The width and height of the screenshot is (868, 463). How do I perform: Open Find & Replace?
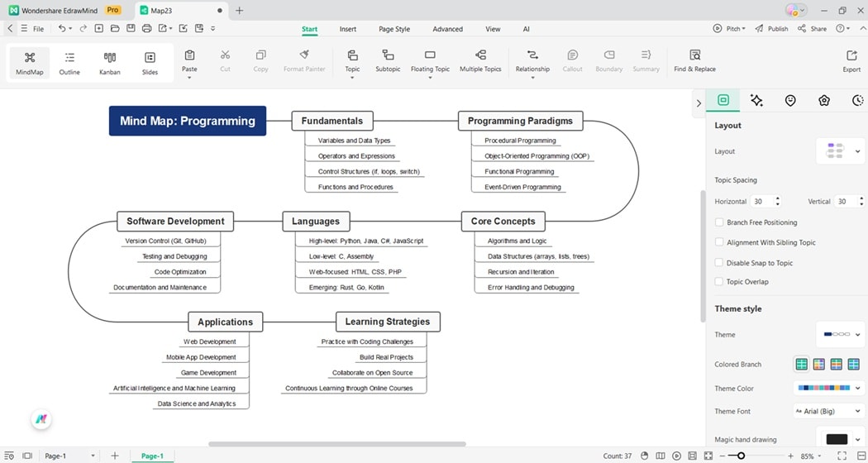694,60
